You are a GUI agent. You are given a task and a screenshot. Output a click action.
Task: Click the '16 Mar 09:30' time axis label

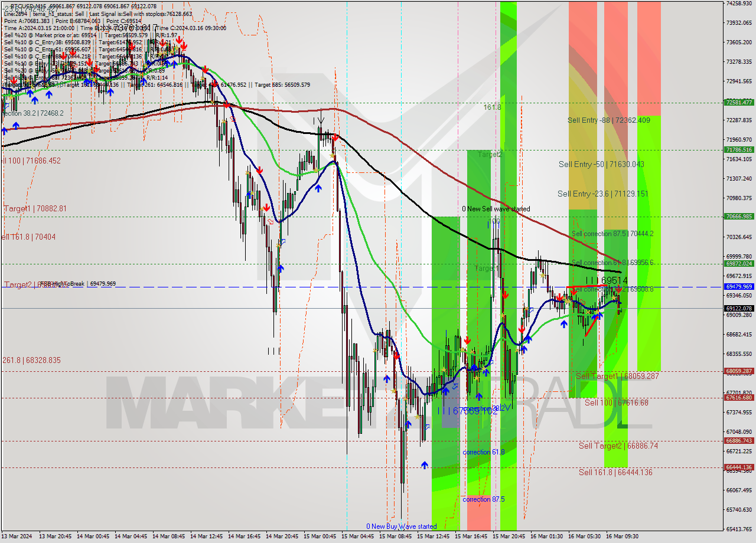pyautogui.click(x=622, y=537)
